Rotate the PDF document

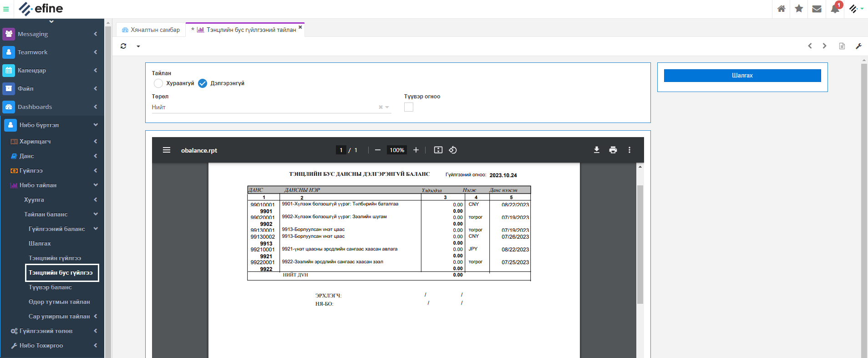[x=453, y=150]
